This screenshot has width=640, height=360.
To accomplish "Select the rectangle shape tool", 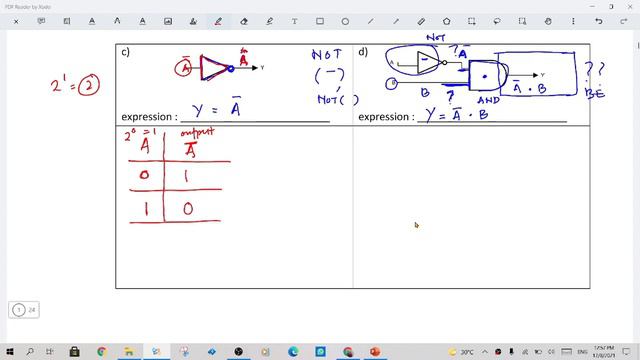I will click(x=320, y=21).
